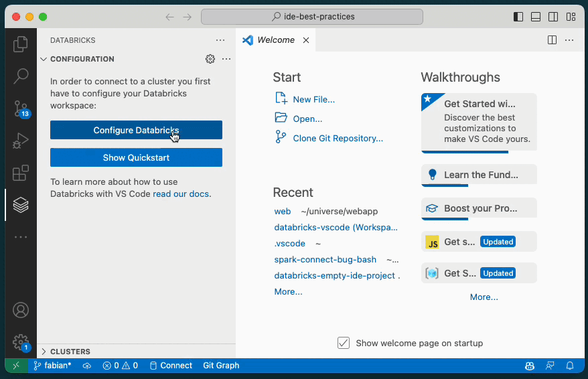Click More... under Walkthroughs
This screenshot has width=588, height=379.
pos(484,297)
